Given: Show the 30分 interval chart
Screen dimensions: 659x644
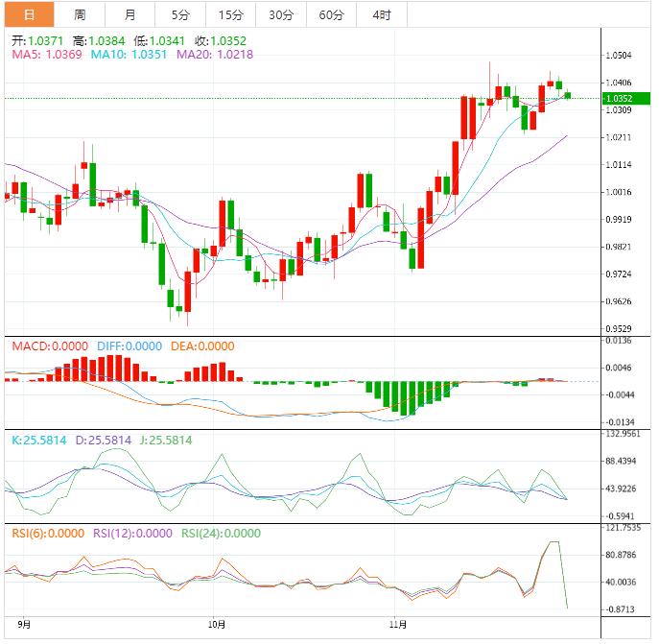Looking at the screenshot, I should tap(281, 14).
